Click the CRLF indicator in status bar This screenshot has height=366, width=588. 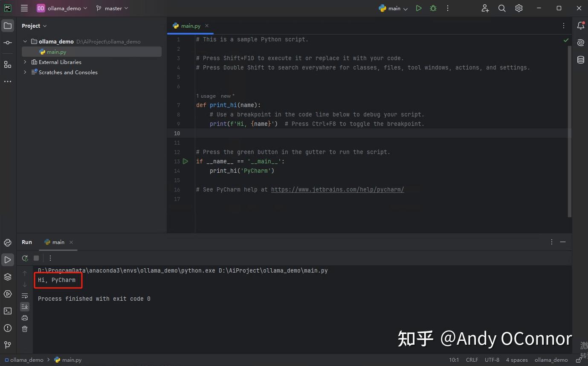pos(472,360)
